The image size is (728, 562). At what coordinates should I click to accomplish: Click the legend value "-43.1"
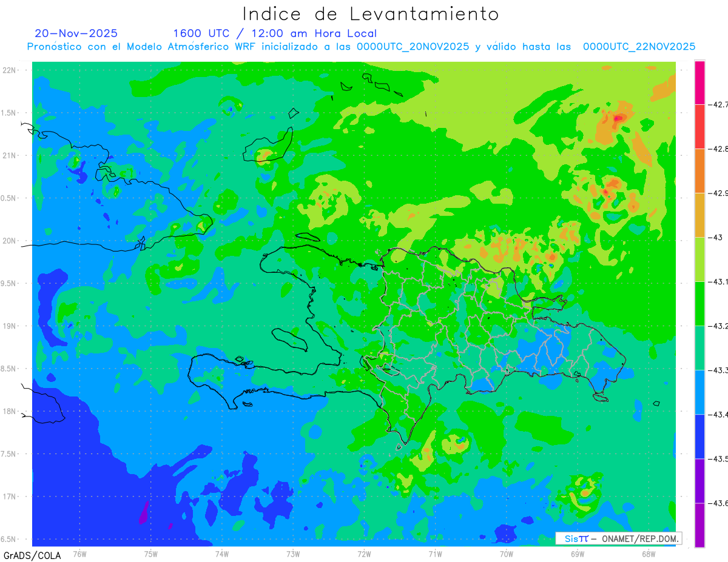pos(718,281)
